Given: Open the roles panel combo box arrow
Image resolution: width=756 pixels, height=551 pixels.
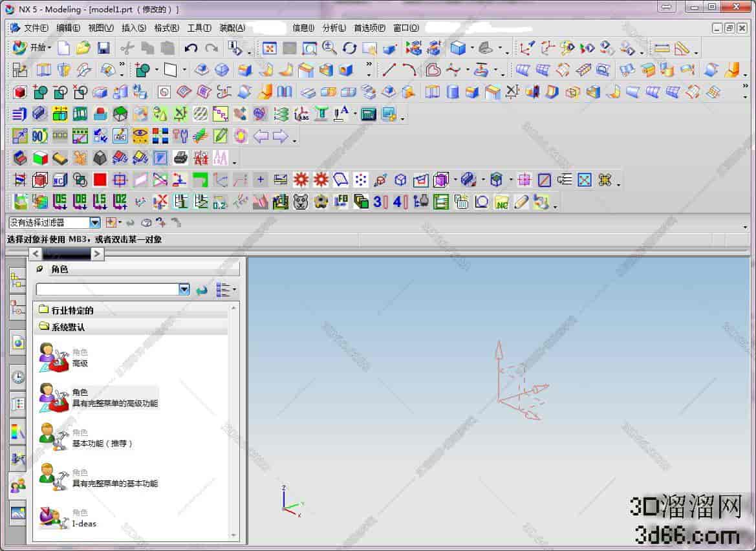Looking at the screenshot, I should (x=184, y=290).
